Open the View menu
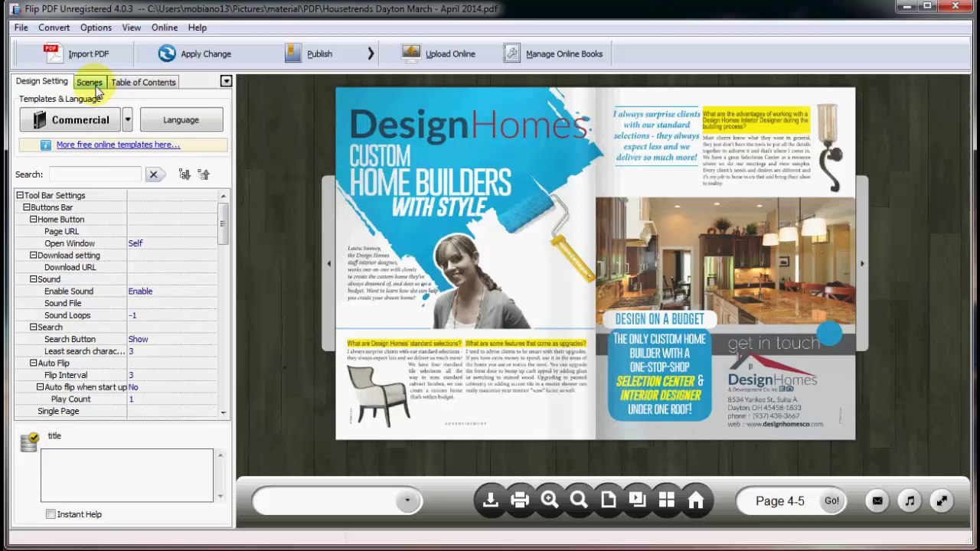Screen dimensions: 980x551 pyautogui.click(x=131, y=28)
